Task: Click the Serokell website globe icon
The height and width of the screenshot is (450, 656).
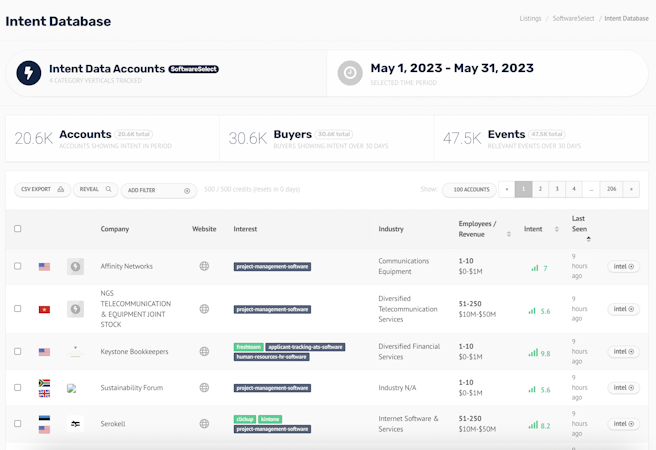Action: coord(204,424)
